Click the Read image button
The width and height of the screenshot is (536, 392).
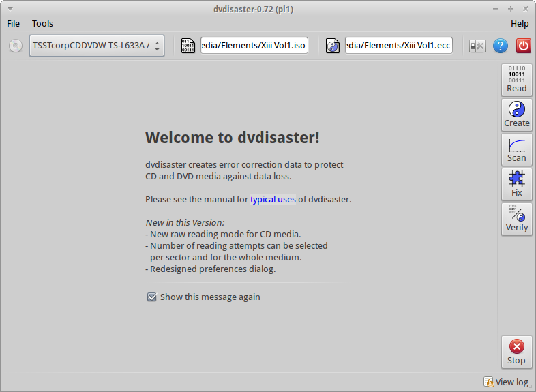coord(516,80)
